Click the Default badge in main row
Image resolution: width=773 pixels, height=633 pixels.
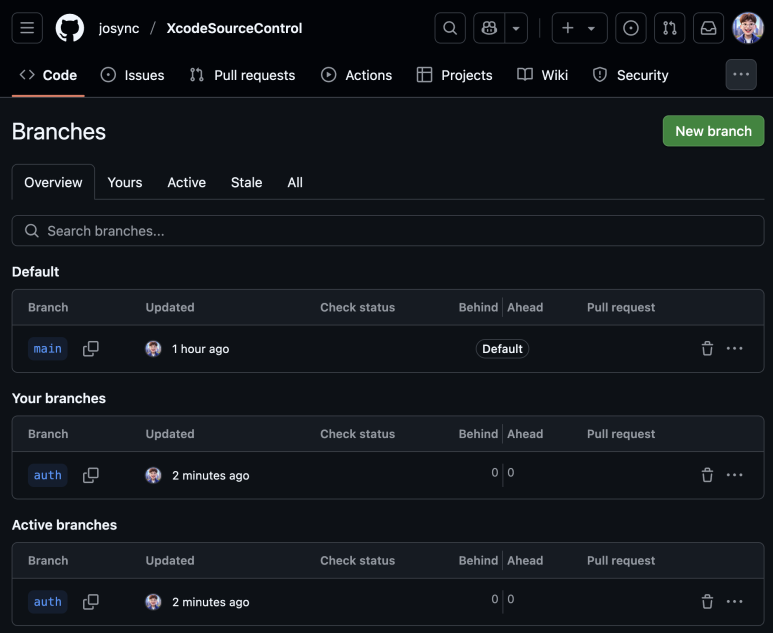pyautogui.click(x=502, y=349)
